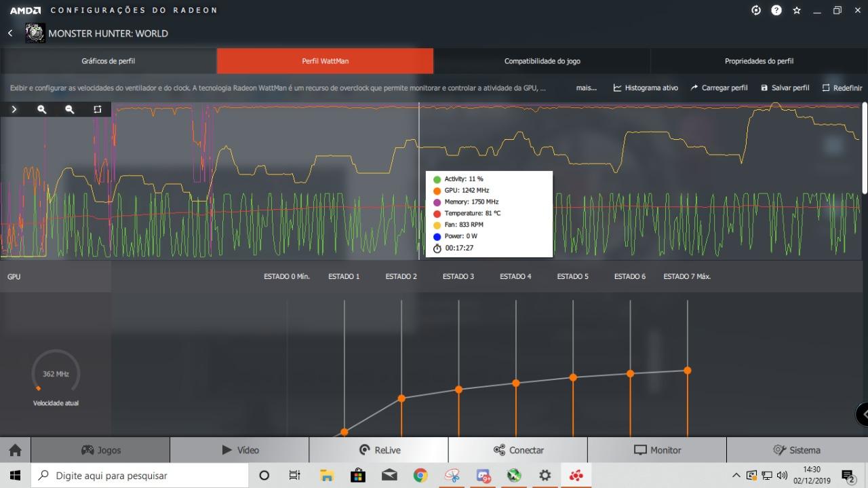Screen dimensions: 868x488
Task: Click the Monster Hunter: World game thumbnail
Action: click(x=35, y=33)
